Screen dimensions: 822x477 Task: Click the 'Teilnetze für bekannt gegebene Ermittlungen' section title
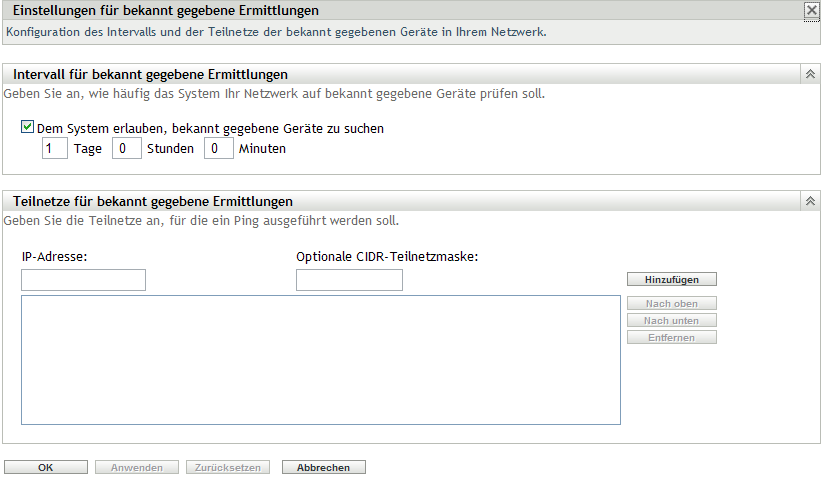tap(152, 200)
